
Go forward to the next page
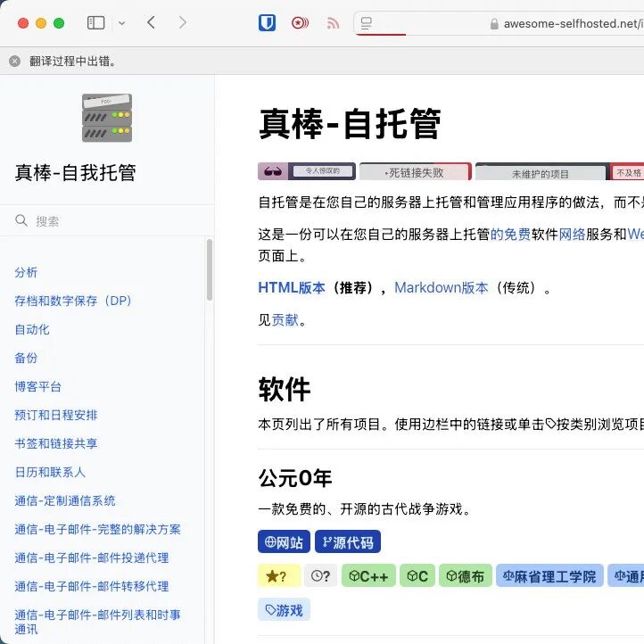pyautogui.click(x=183, y=22)
